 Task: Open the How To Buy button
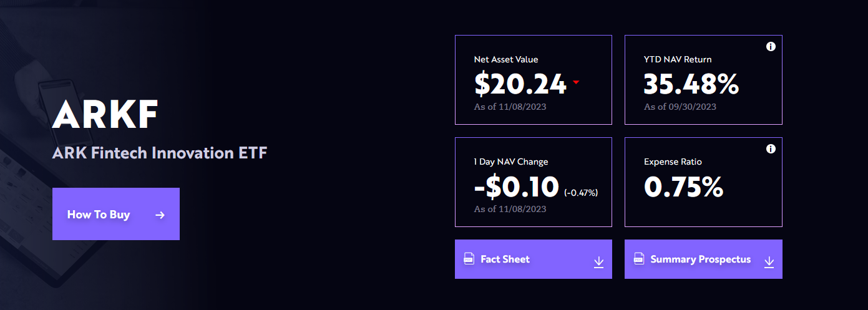coord(116,214)
